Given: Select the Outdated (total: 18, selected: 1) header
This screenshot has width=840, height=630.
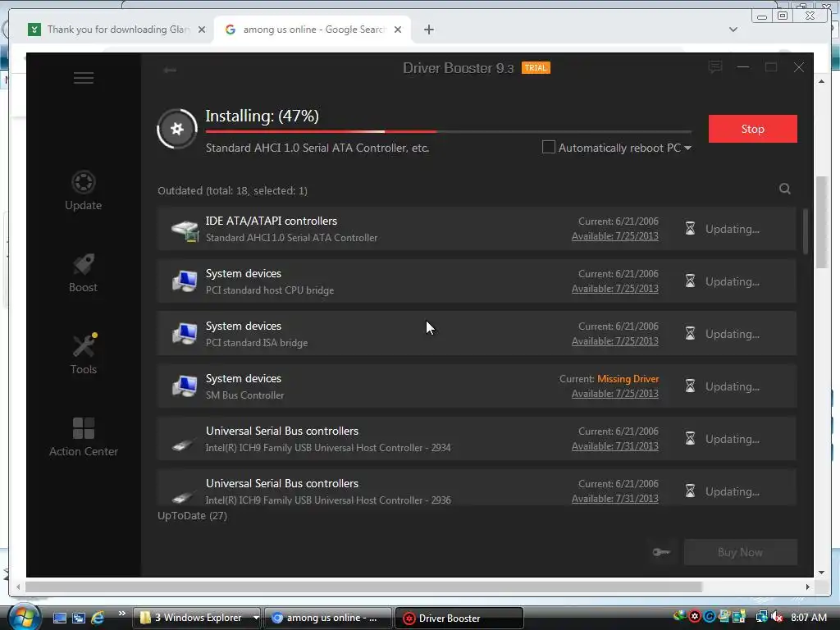Looking at the screenshot, I should pos(232,190).
